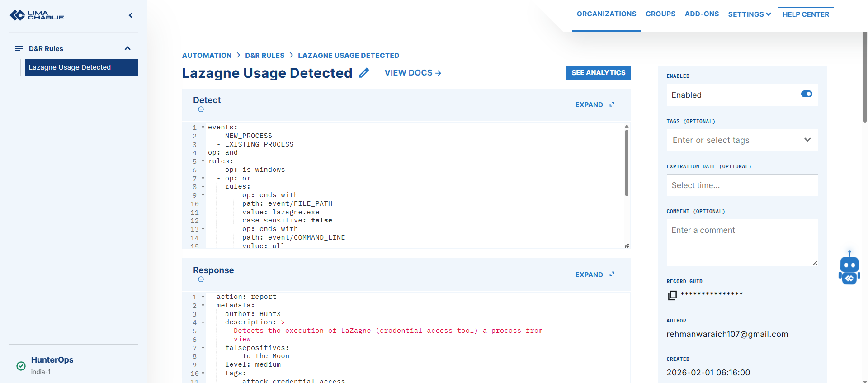Click the expiration date time field

[x=742, y=185]
